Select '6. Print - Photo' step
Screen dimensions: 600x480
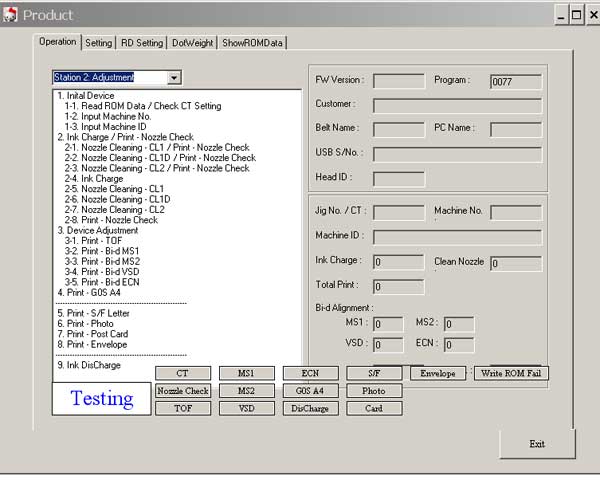85,323
